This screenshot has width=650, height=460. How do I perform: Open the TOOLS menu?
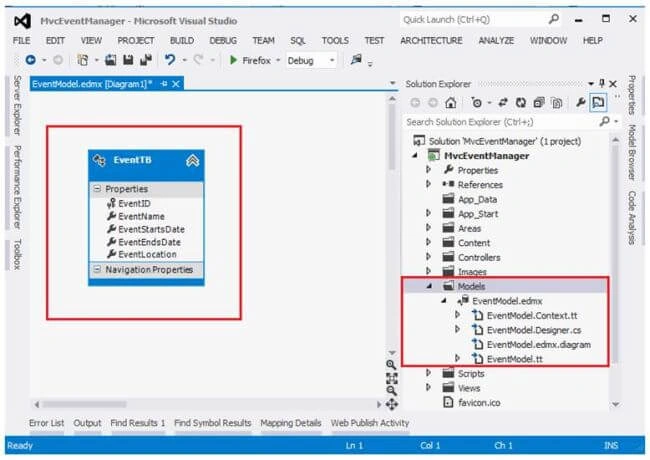point(335,41)
